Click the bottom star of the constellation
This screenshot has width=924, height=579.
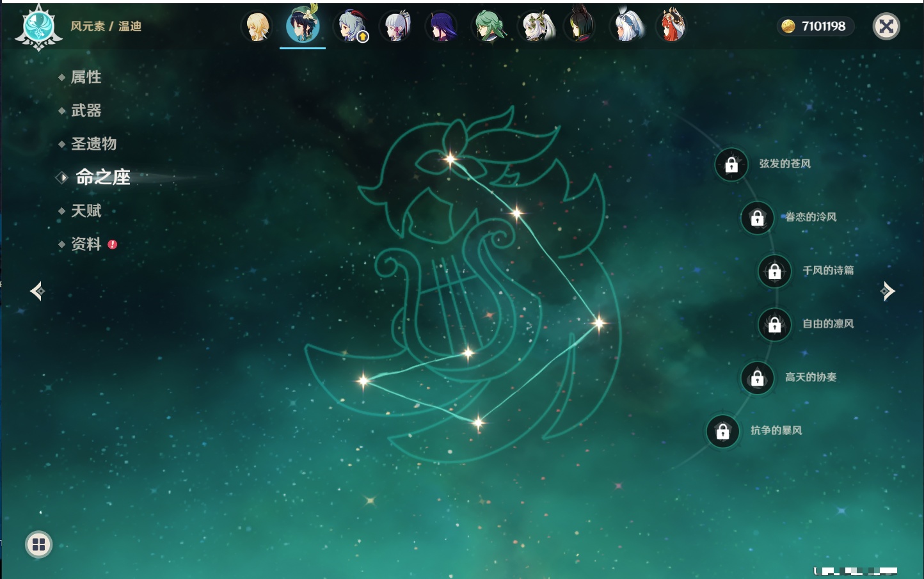[478, 422]
